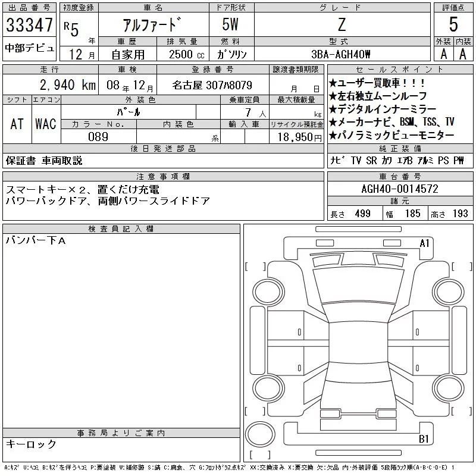The height and width of the screenshot is (476, 476).
Task: Select model code 3BA-AGH40W
Action: tap(341, 54)
